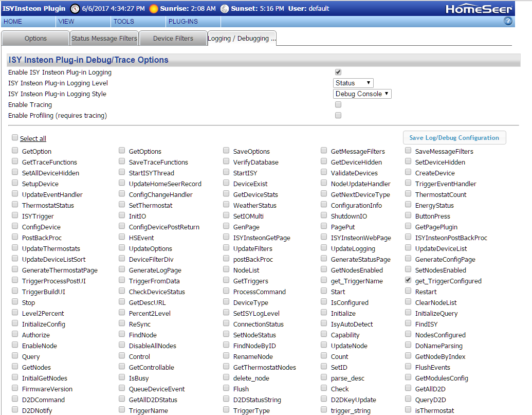Tick the D2DNotify checkbox
Screen dimensions: 532x415
click(14, 409)
